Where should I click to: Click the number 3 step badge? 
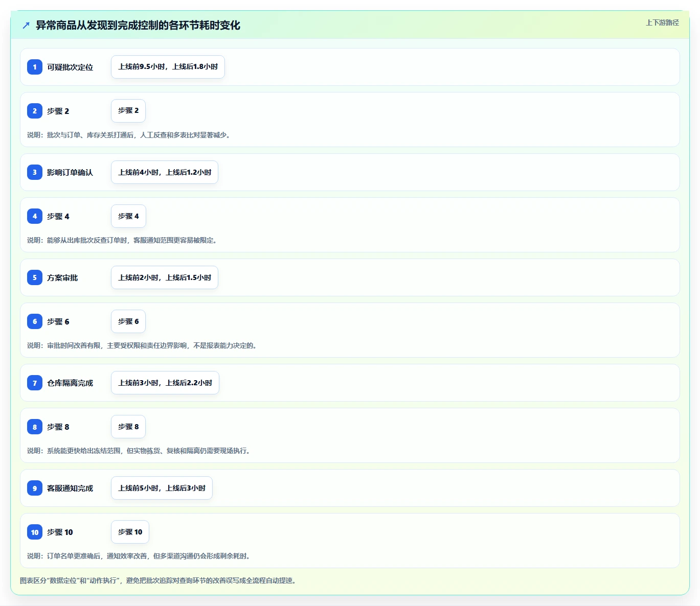coord(35,172)
